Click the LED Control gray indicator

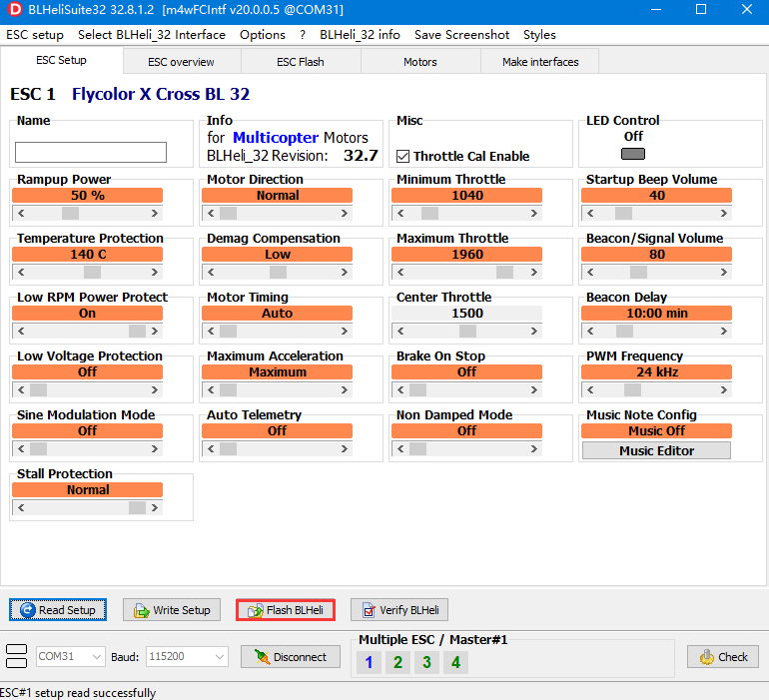coord(632,154)
